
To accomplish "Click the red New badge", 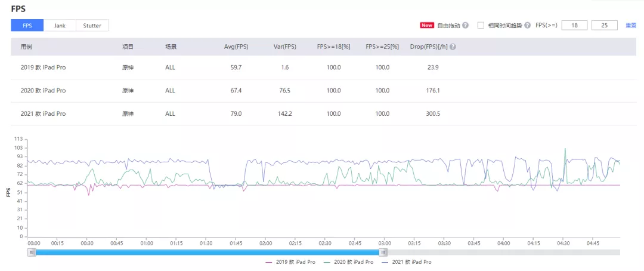I will coord(427,26).
